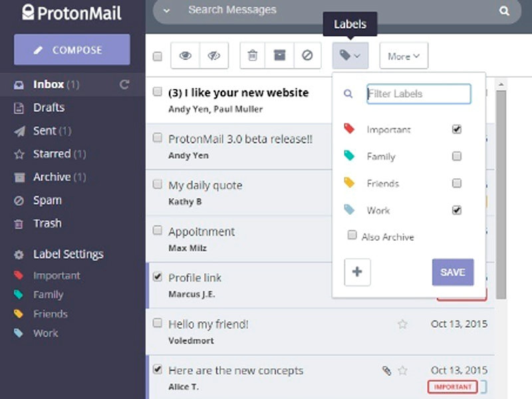Click the Compose button
The width and height of the screenshot is (532, 399).
72,49
